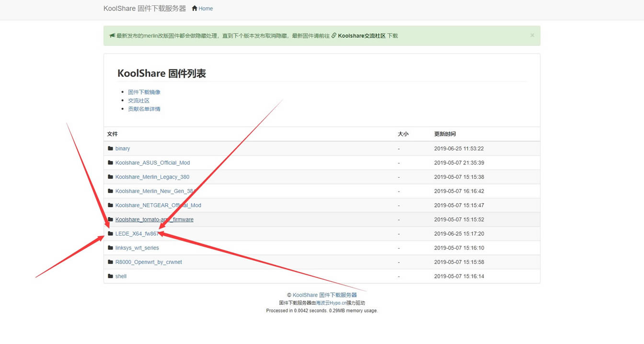
Task: Click folder icon beside R8000_Openwrt_by_crwnet
Action: point(111,262)
